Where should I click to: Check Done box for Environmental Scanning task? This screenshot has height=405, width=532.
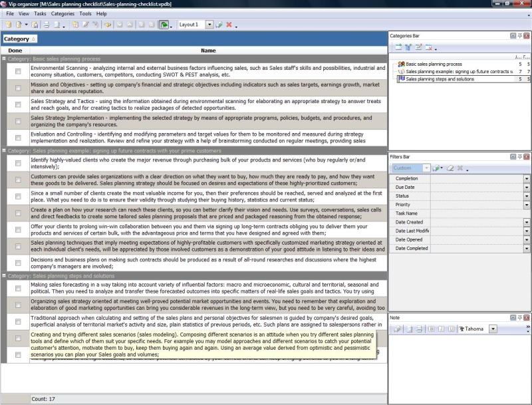pyautogui.click(x=18, y=70)
